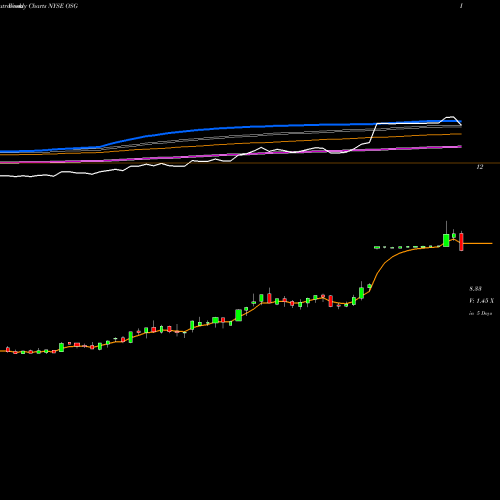Click the "Charts NYSE OSG" title text
Viewport: 500px width, 500px height.
pos(53,6)
